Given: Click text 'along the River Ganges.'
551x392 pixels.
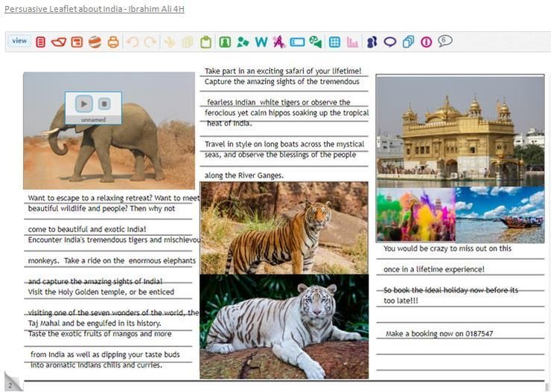Looking at the screenshot, I should 244,175.
